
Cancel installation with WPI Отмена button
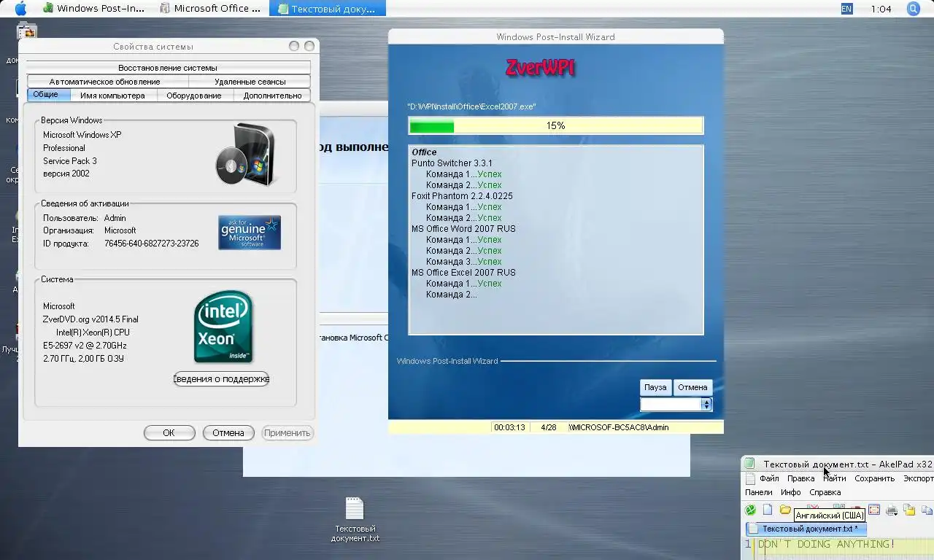click(x=692, y=387)
